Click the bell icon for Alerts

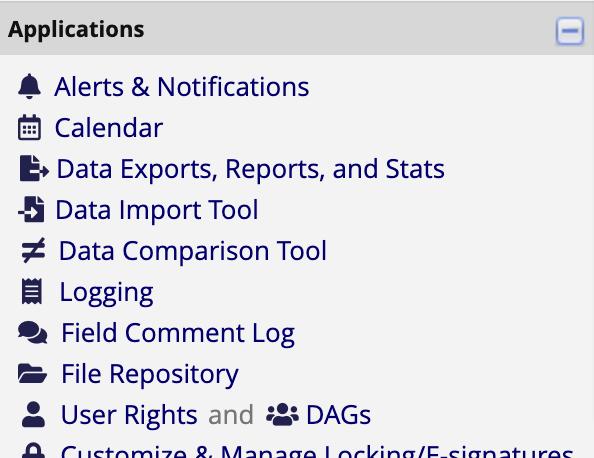[30, 86]
